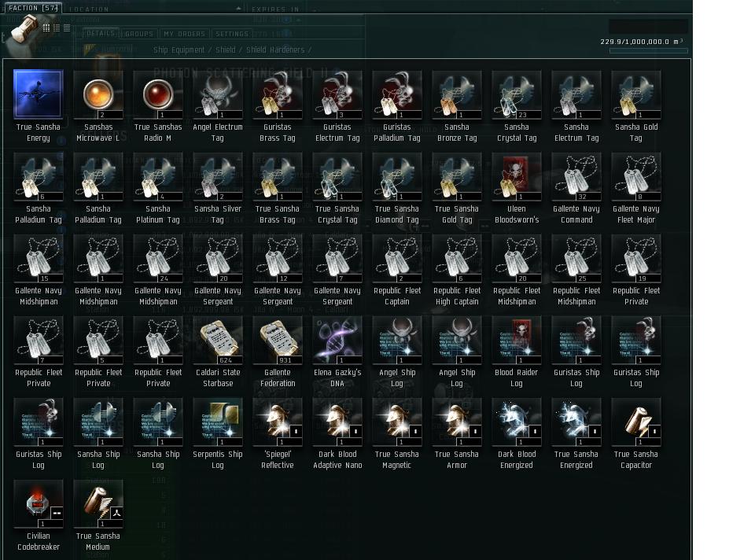The width and height of the screenshot is (755, 560).
Task: Click the Civilian Codebreaker module
Action: (x=38, y=503)
